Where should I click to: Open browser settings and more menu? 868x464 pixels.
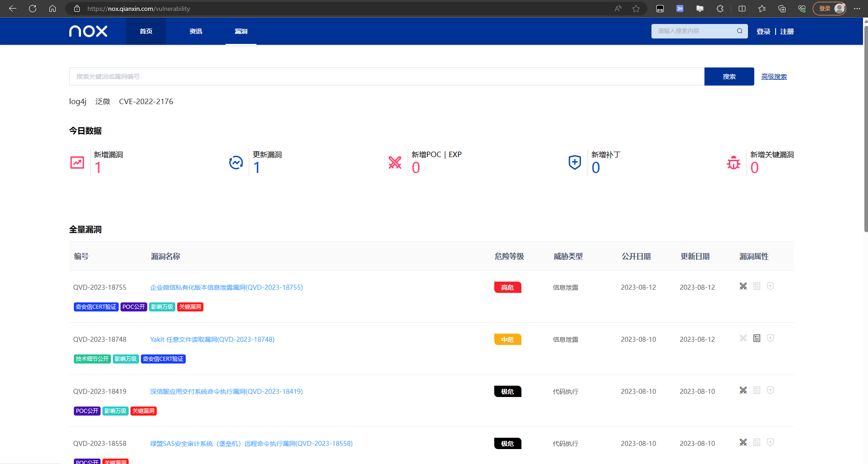pyautogui.click(x=857, y=9)
